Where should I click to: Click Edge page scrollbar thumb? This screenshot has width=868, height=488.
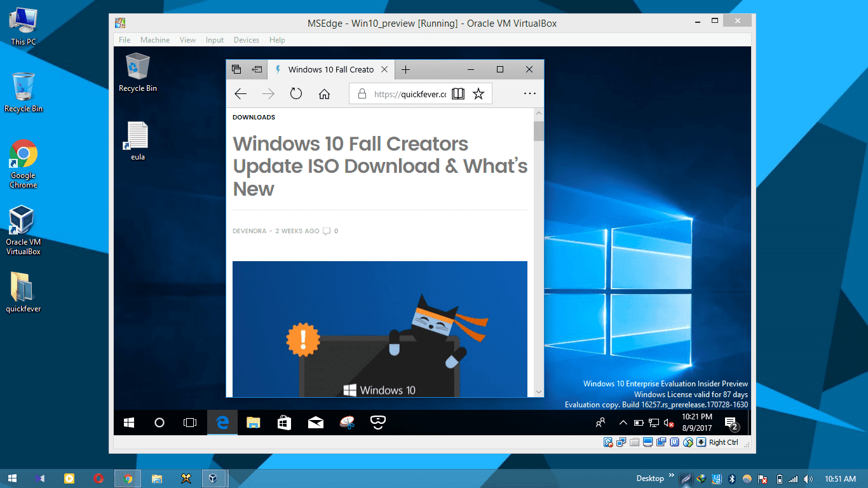[539, 131]
